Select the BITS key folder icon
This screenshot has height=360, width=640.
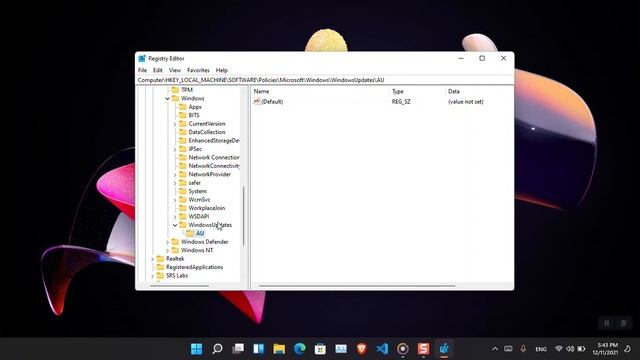183,115
